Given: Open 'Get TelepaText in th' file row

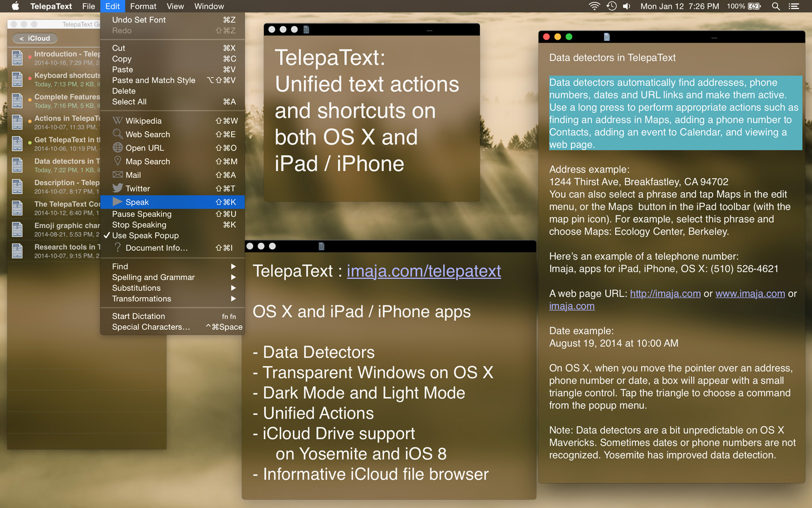Looking at the screenshot, I should [x=54, y=144].
